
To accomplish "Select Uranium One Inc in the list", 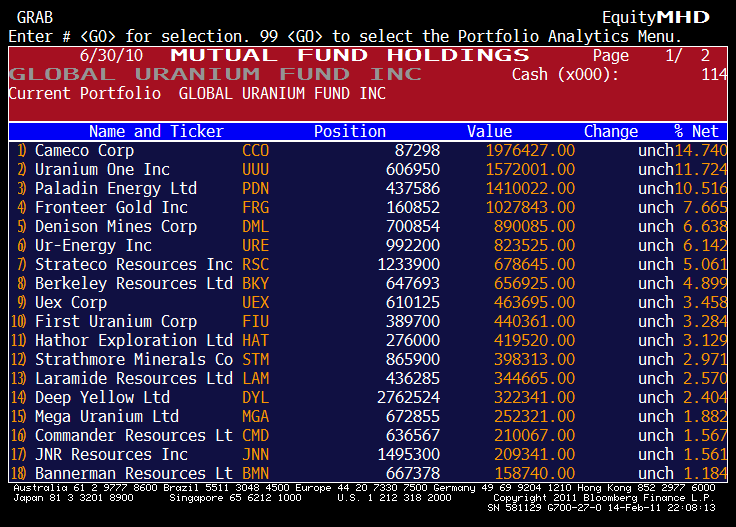I will [368, 169].
